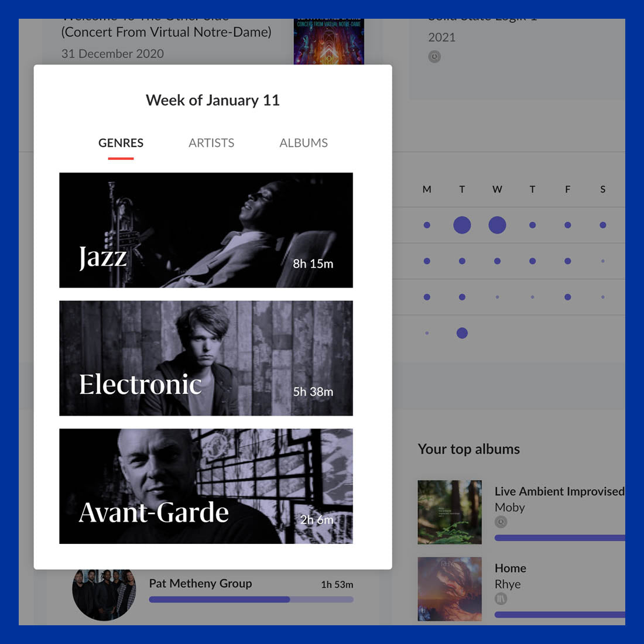This screenshot has width=644, height=644.
Task: Click the Qobuz icon under Moby
Action: (x=501, y=522)
